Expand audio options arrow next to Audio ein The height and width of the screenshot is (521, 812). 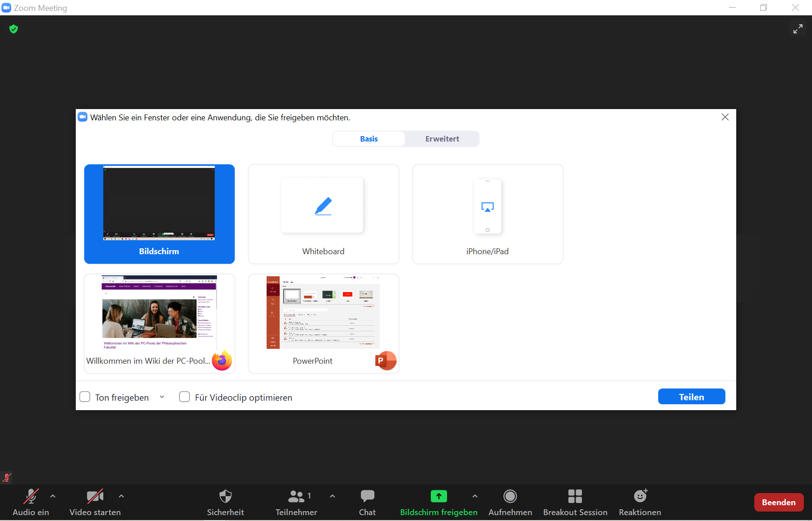53,496
